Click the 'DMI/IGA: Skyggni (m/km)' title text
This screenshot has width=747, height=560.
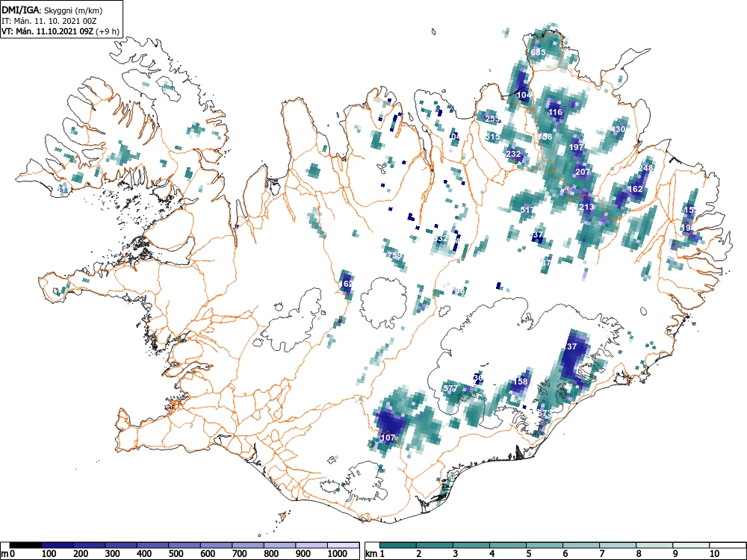pos(52,10)
